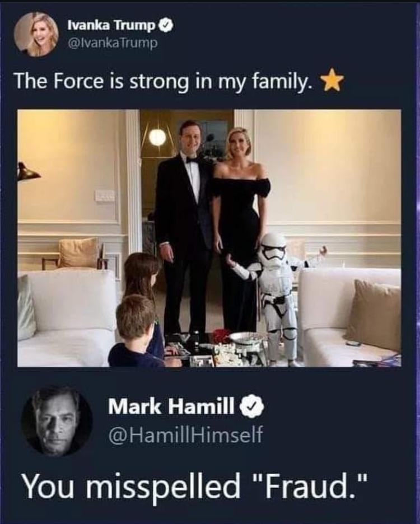Click the verified badge beside Ivanka Trump
The height and width of the screenshot is (524, 420).
[x=166, y=25]
